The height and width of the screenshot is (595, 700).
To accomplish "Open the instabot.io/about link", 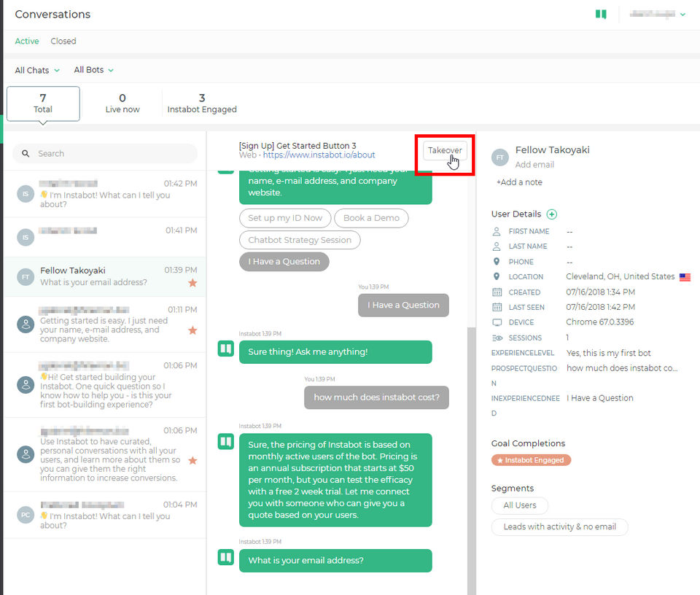I will coord(319,155).
